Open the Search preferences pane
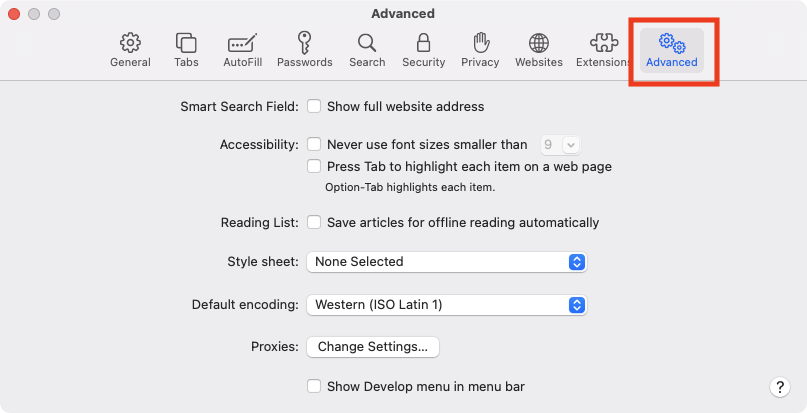The image size is (807, 413). click(x=367, y=50)
